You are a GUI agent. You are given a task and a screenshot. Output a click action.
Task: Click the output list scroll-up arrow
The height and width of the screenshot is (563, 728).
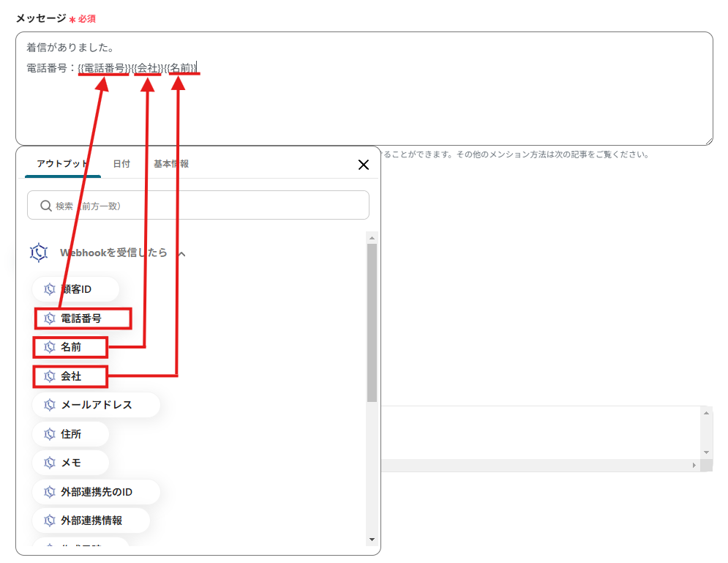(x=372, y=238)
